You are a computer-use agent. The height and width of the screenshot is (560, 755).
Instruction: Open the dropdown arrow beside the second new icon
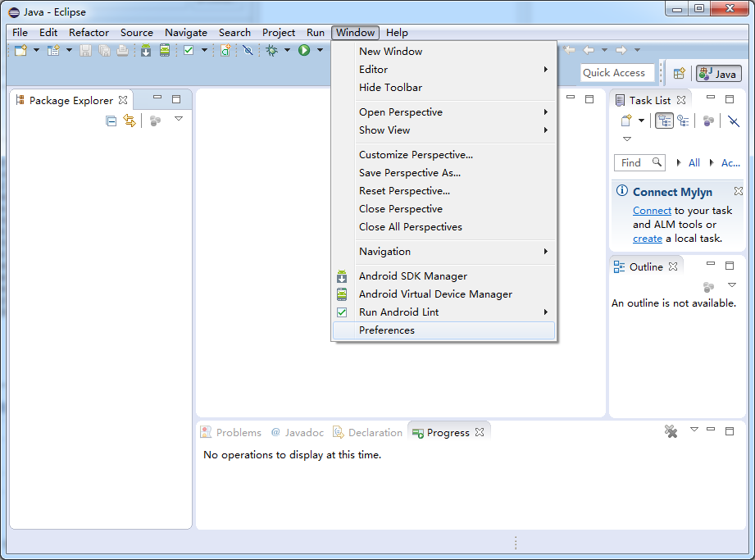click(69, 50)
